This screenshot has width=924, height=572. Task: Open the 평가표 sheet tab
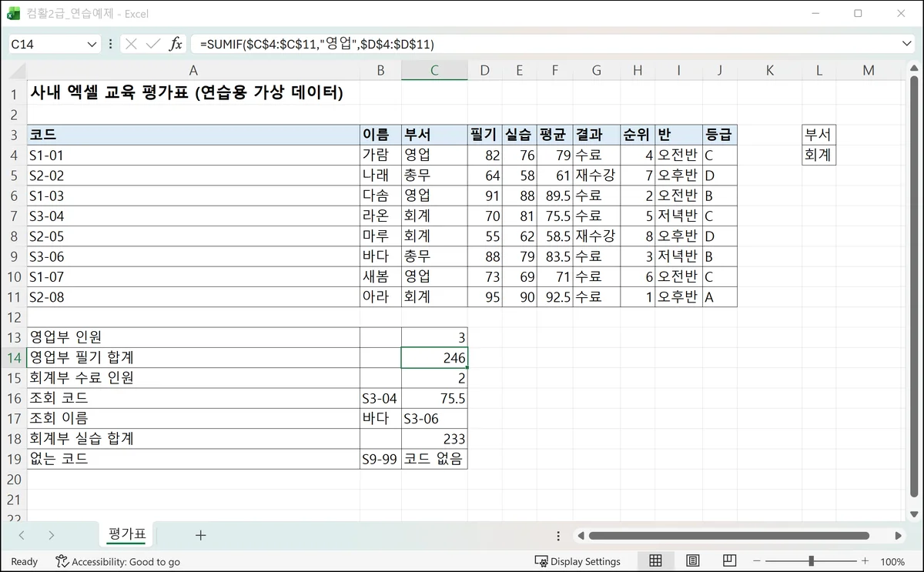coord(127,534)
